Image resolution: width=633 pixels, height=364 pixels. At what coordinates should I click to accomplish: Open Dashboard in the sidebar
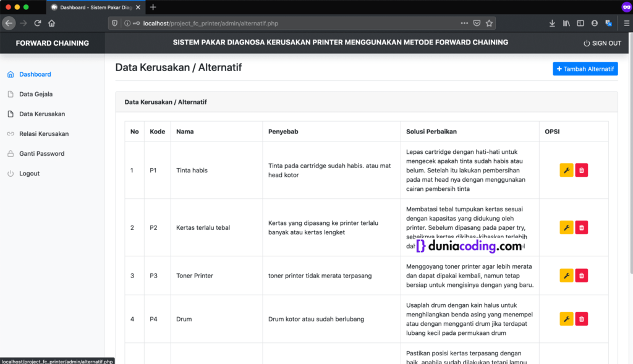[x=35, y=74]
